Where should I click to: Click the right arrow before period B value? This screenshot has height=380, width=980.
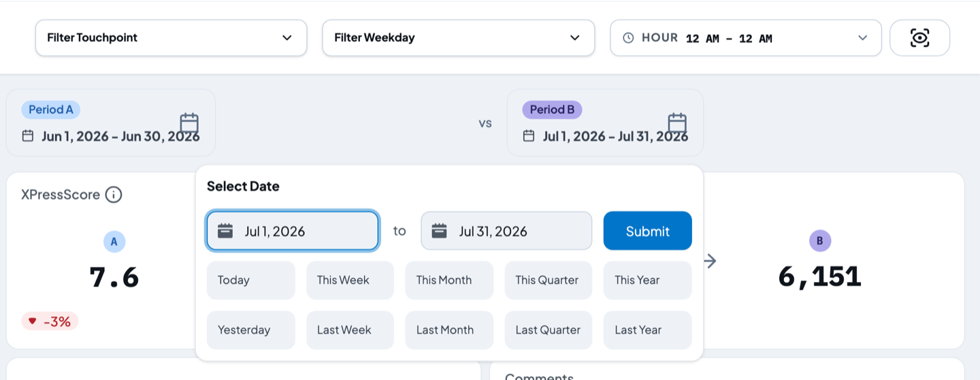(710, 261)
